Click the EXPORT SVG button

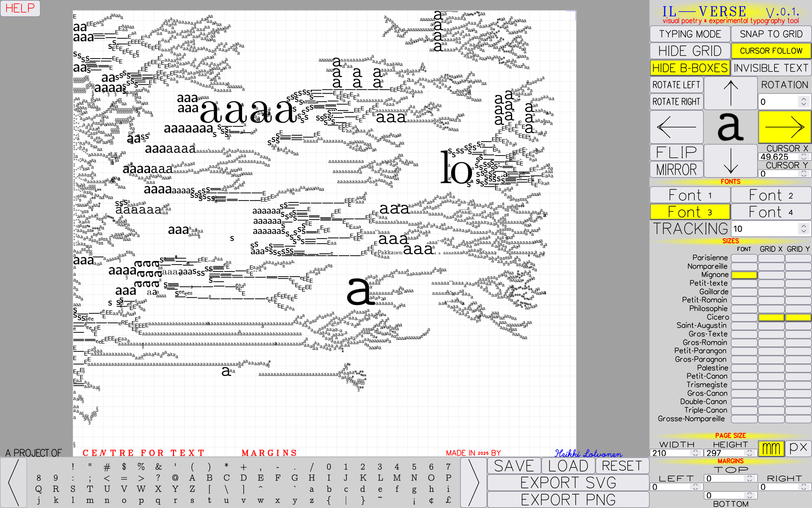pos(568,483)
